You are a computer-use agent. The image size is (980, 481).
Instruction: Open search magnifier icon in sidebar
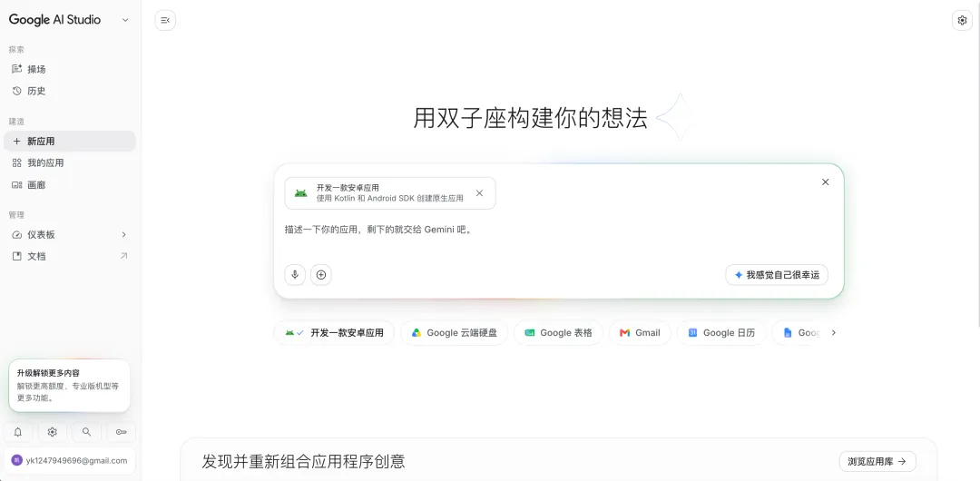pos(87,432)
